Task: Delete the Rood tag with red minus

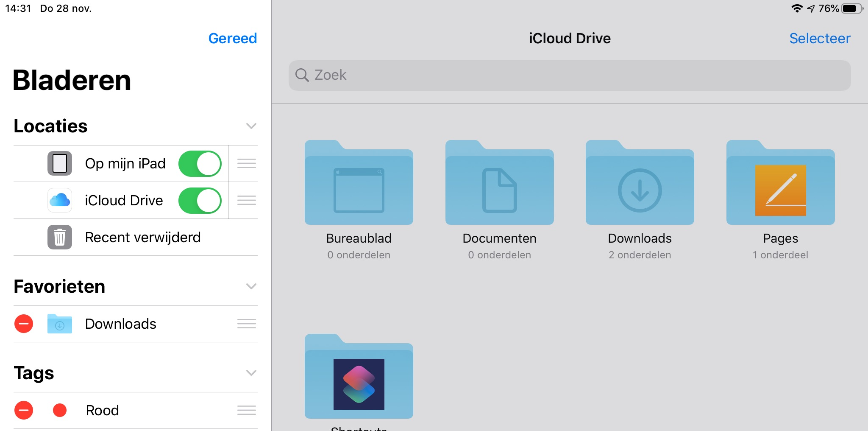Action: [24, 410]
